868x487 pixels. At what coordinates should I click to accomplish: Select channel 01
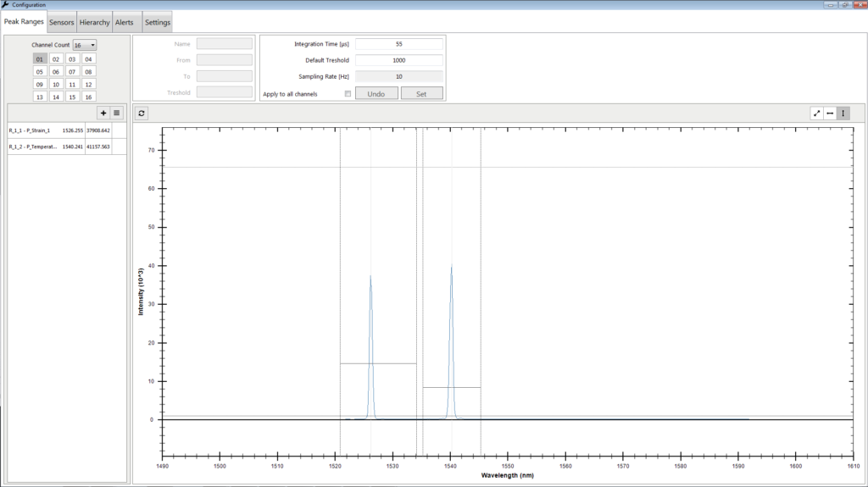point(39,58)
